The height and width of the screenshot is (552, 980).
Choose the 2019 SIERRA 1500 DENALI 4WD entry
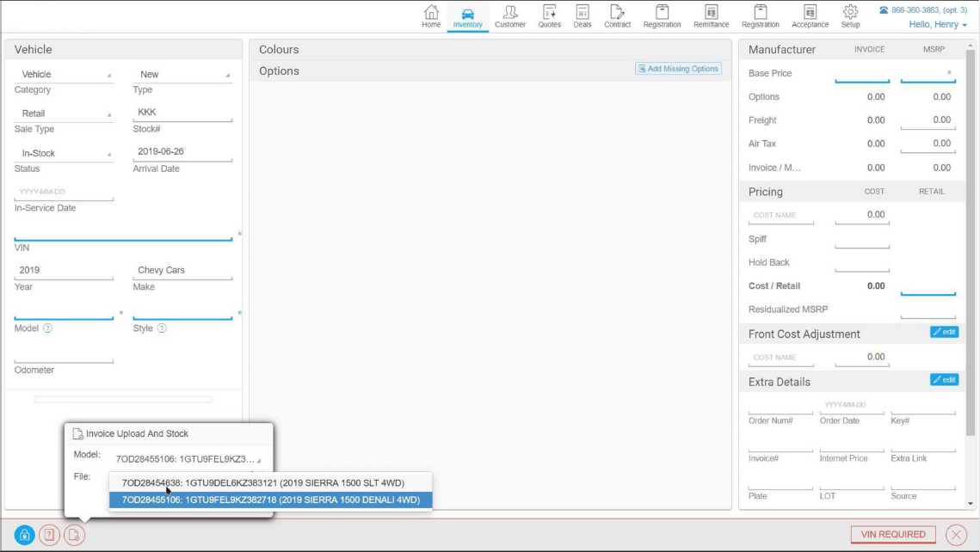coord(270,500)
